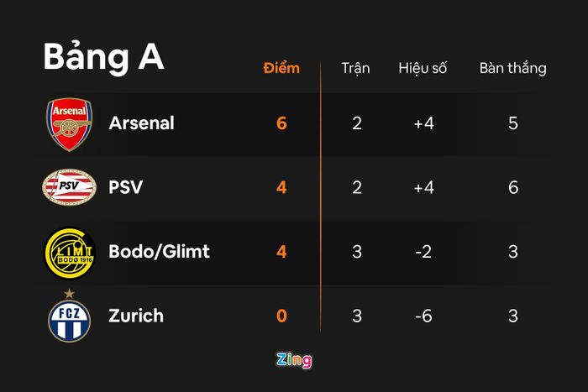Click Arsenal's 5 goals scored value

(513, 123)
